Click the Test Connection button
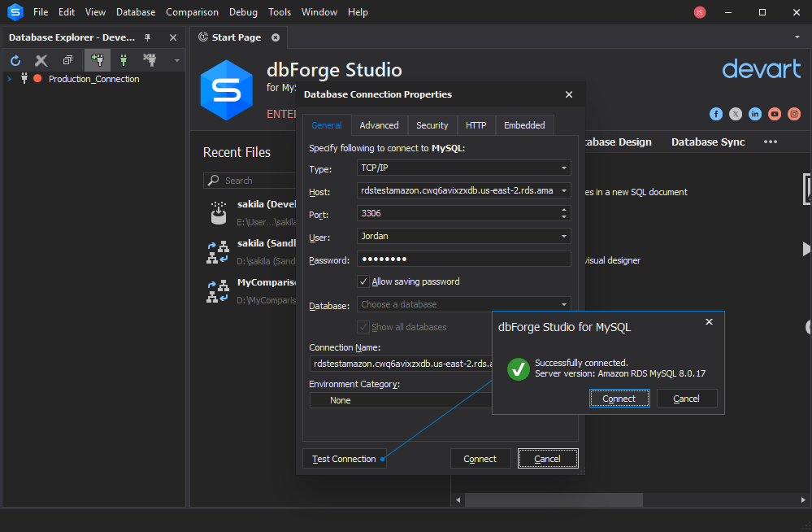The height and width of the screenshot is (532, 812). coord(344,458)
